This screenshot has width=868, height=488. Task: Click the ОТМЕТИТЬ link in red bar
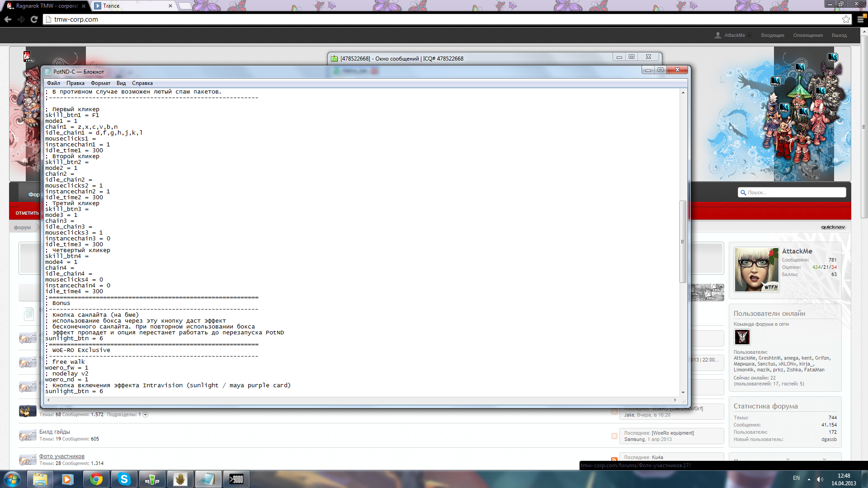27,213
